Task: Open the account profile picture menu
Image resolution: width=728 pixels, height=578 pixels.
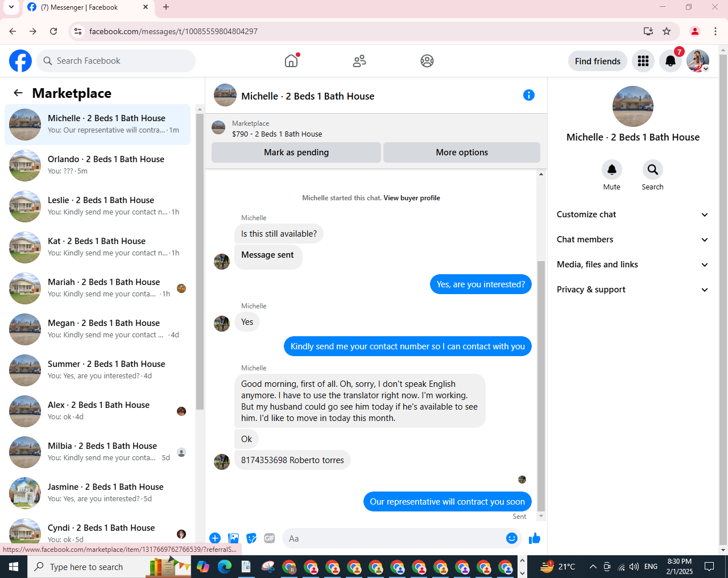Action: (x=698, y=61)
